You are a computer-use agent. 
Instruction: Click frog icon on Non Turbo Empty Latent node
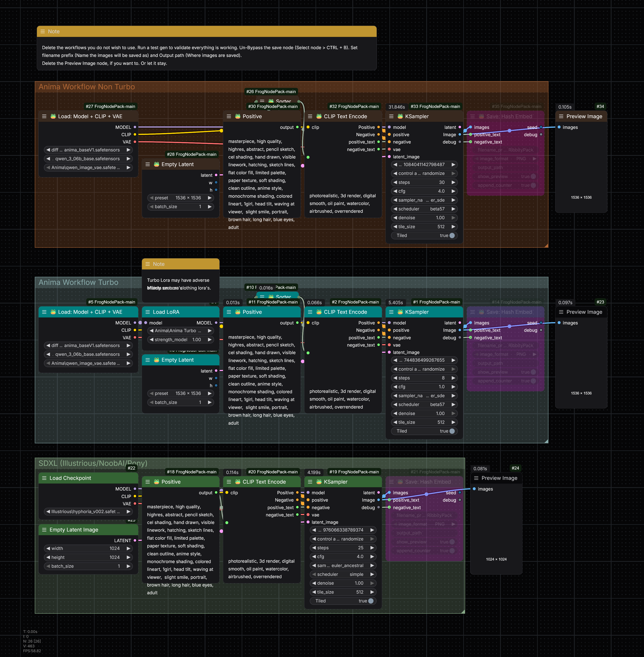pos(156,164)
